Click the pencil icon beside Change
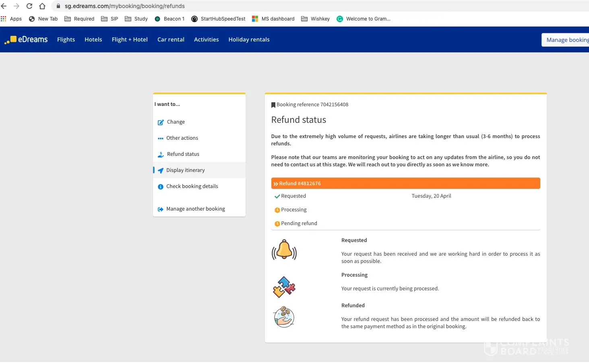Screen dimensions: 589x364 tap(161, 122)
